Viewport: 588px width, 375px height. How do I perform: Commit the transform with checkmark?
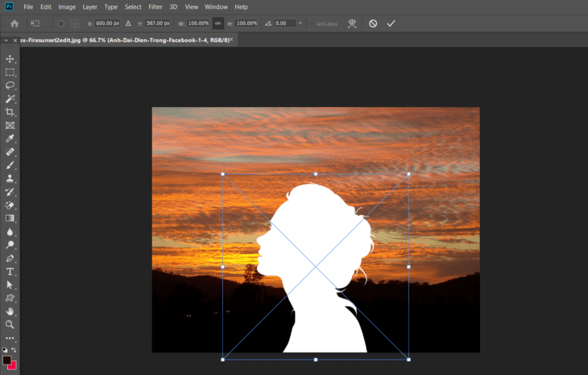tap(391, 23)
